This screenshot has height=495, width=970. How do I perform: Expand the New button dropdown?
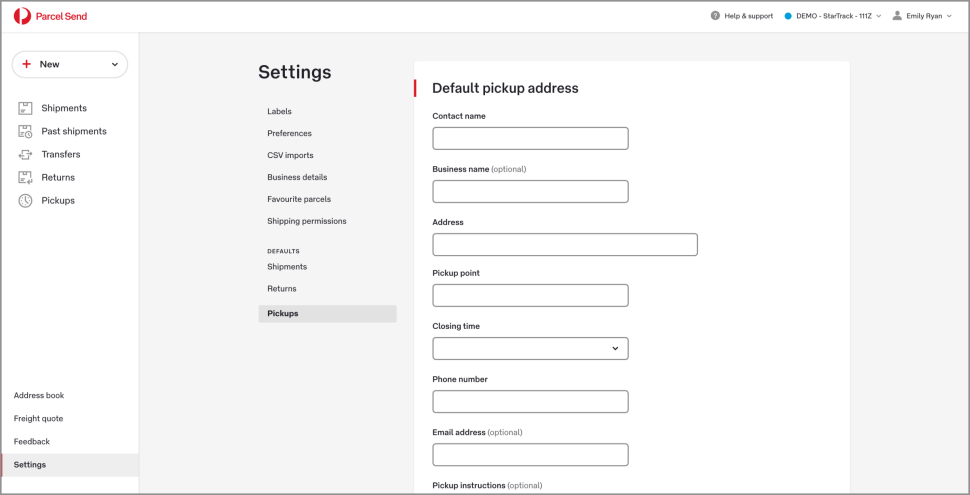pos(114,64)
